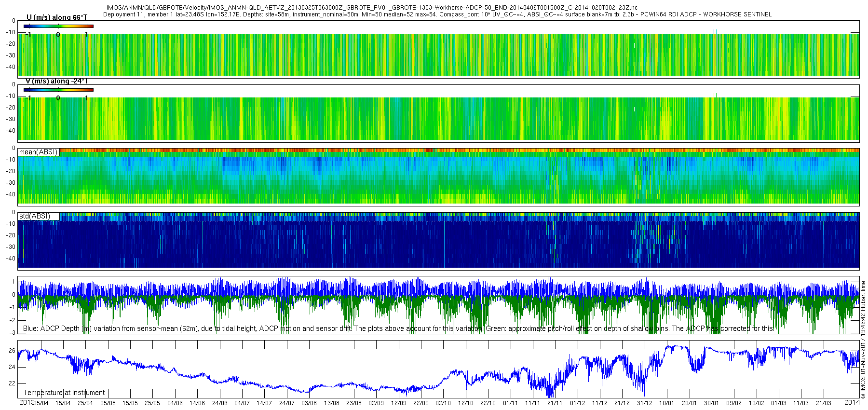
Task: Click the NetCDF file path title line
Action: click(372, 8)
